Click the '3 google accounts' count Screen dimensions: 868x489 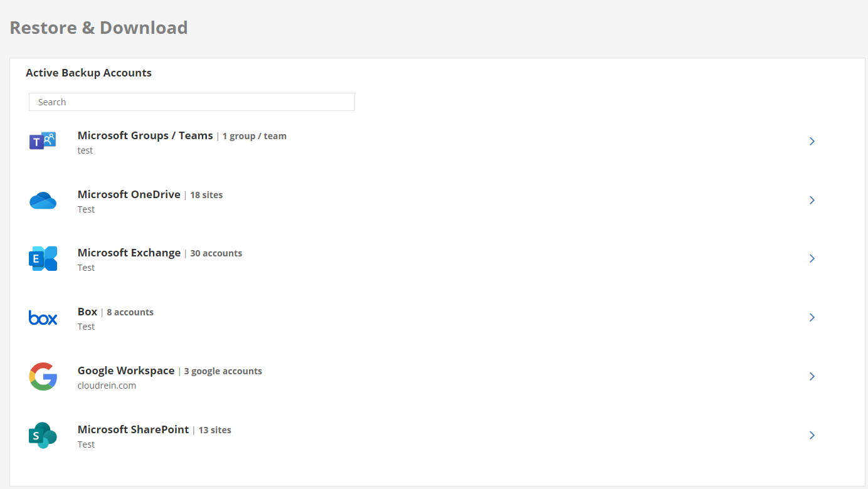click(223, 371)
